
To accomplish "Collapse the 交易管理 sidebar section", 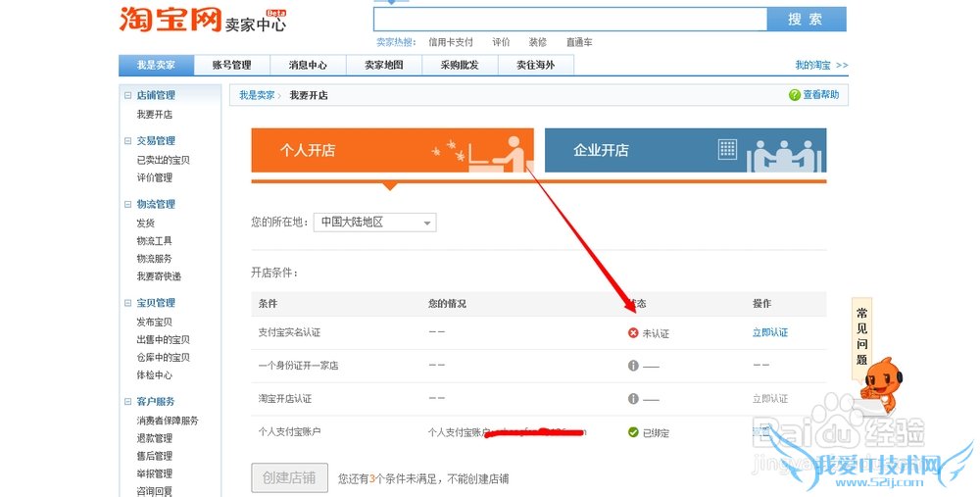I will (x=127, y=141).
